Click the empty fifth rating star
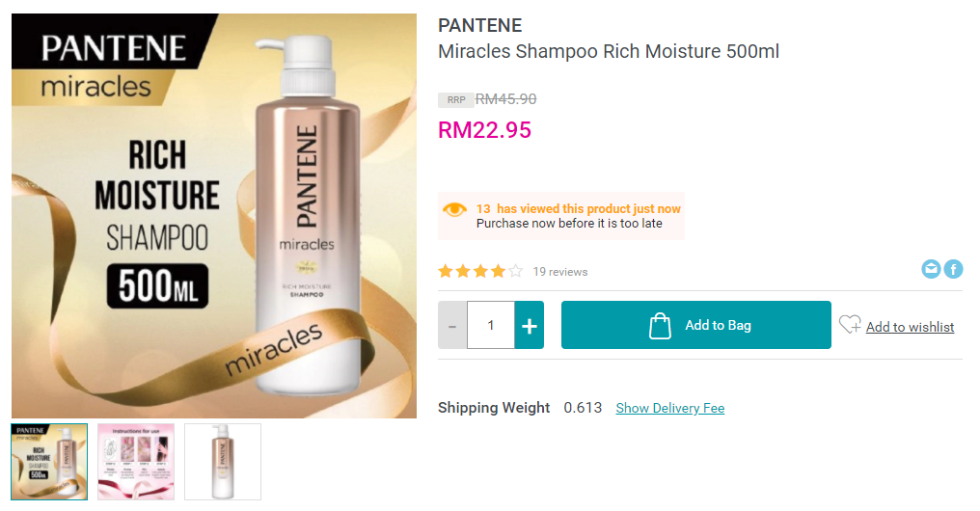Viewport: 980px width, 511px height. tap(516, 271)
